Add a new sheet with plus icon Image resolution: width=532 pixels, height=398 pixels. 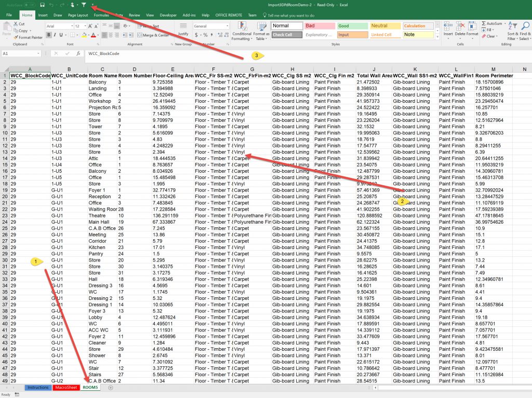coord(110,388)
